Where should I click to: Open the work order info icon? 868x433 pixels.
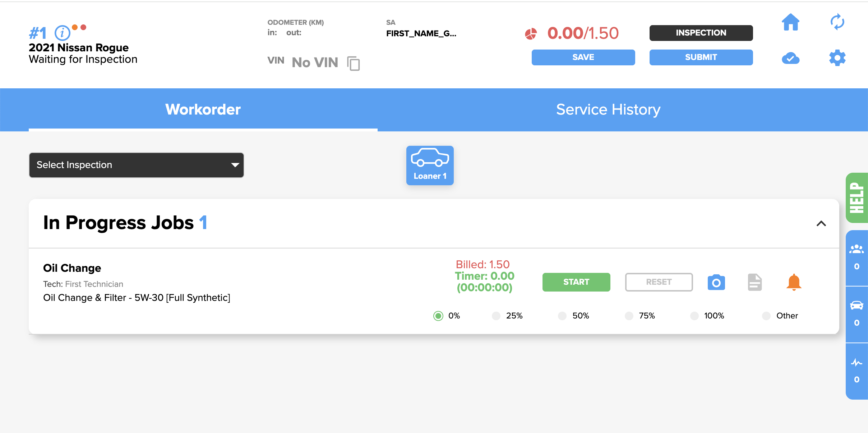point(62,33)
